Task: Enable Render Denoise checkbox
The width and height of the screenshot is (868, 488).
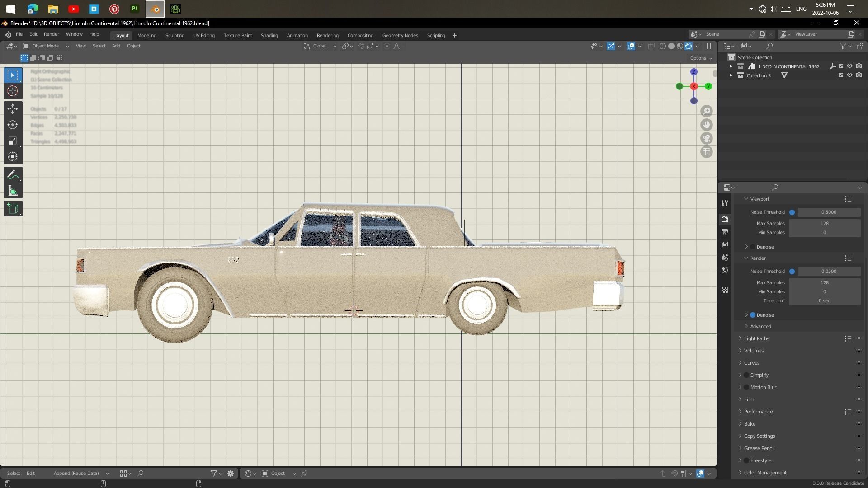Action: coord(753,315)
